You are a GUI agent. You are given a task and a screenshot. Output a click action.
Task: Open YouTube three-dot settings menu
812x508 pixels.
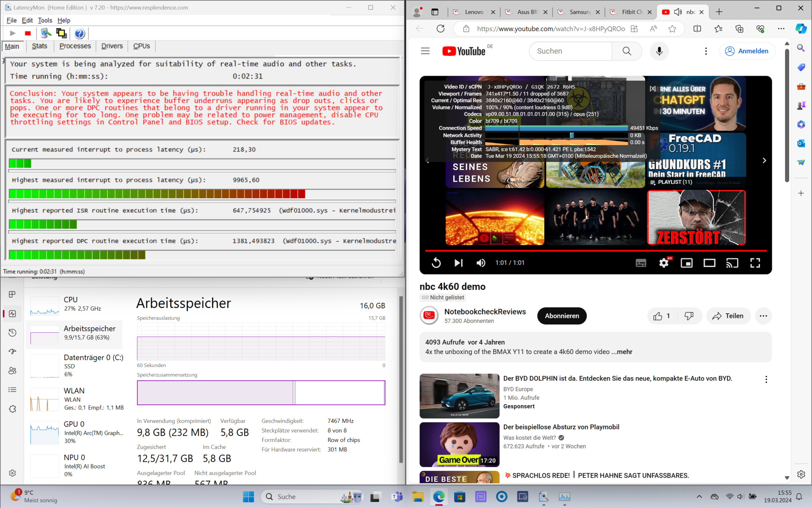(705, 51)
